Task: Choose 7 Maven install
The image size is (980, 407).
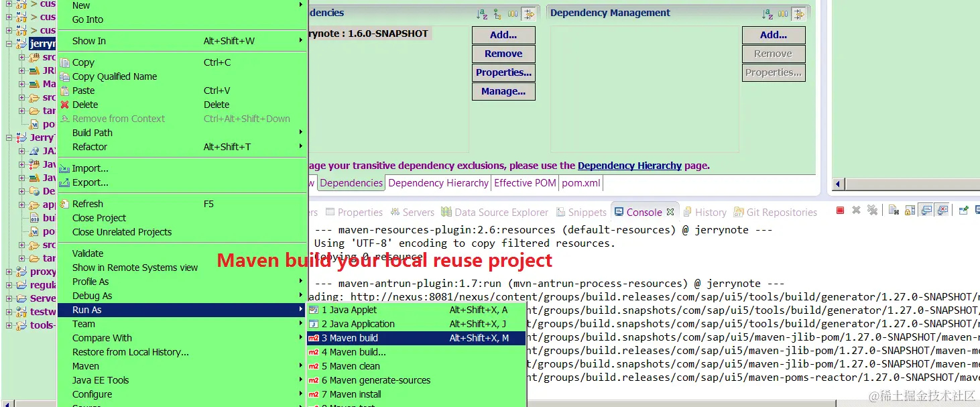Action: click(416, 394)
